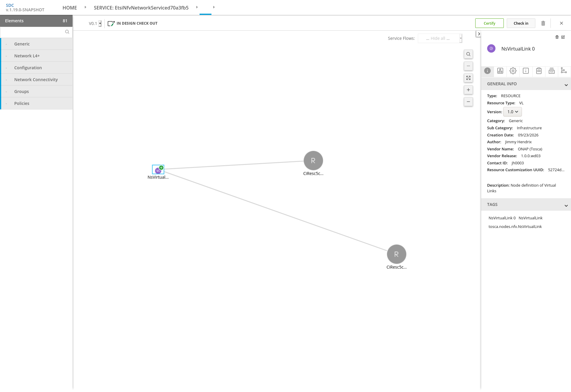Viewport: 571px width, 392px height.
Task: Open the composition tab with hierarchy icon
Action: pos(563,71)
